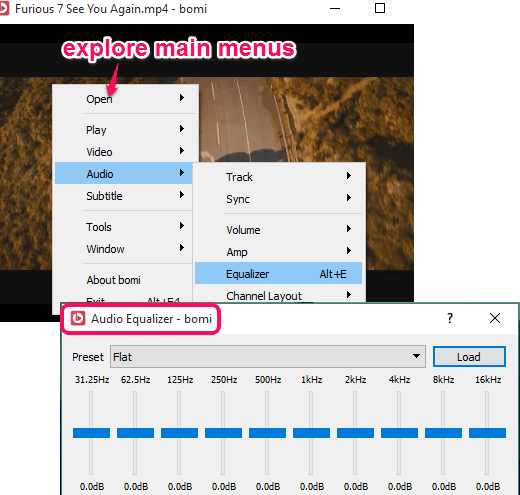Expand the Volume submenu
The width and height of the screenshot is (520, 495).
(279, 230)
